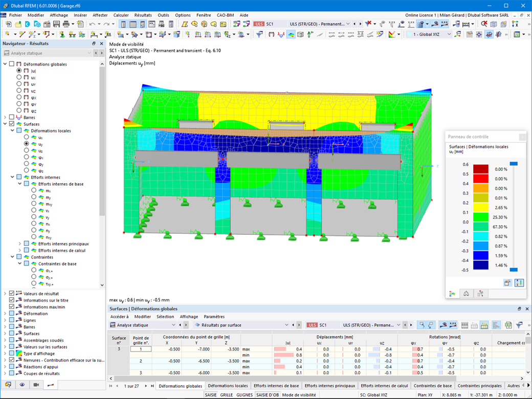Click the upper color scale slider handle
The width and height of the screenshot is (532, 399).
pyautogui.click(x=514, y=164)
